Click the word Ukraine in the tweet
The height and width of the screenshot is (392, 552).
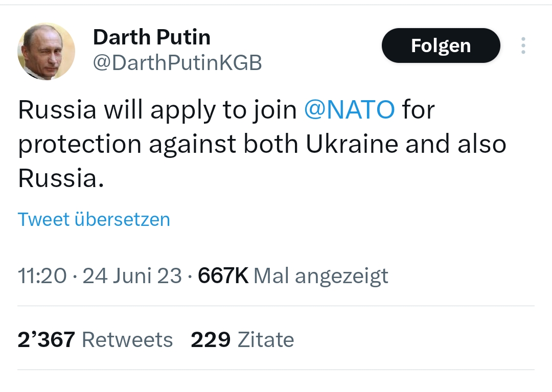point(352,144)
